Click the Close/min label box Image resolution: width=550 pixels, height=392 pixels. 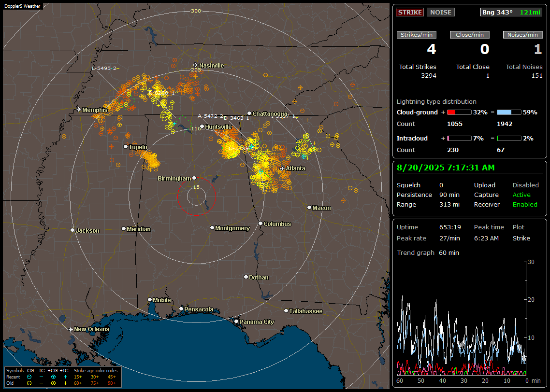point(470,35)
